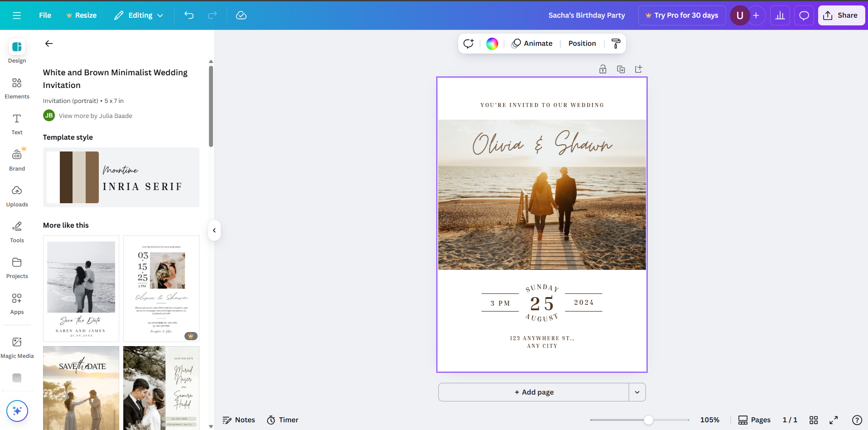Select the "2024" year text
The height and width of the screenshot is (430, 868).
[584, 303]
